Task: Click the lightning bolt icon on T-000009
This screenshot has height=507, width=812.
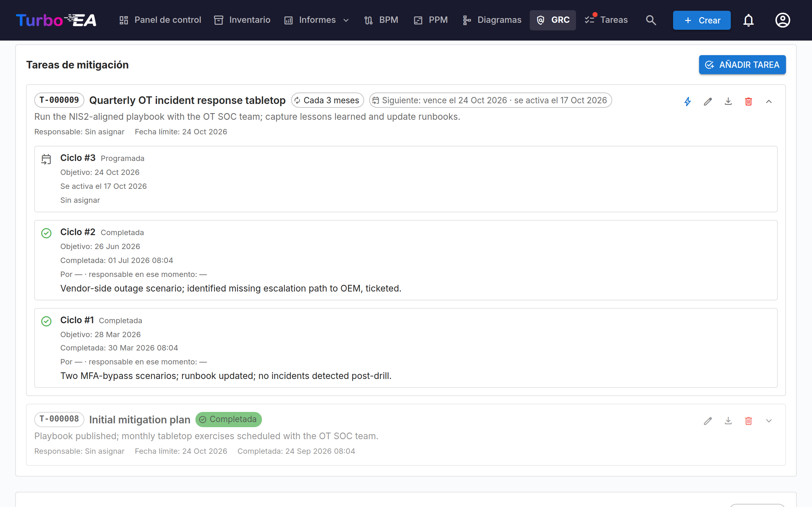Action: tap(688, 101)
